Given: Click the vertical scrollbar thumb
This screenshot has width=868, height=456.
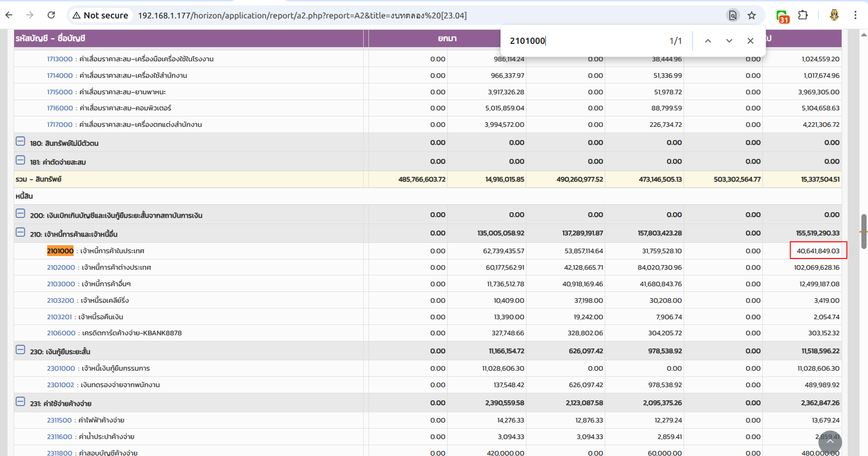Looking at the screenshot, I should click(x=864, y=231).
